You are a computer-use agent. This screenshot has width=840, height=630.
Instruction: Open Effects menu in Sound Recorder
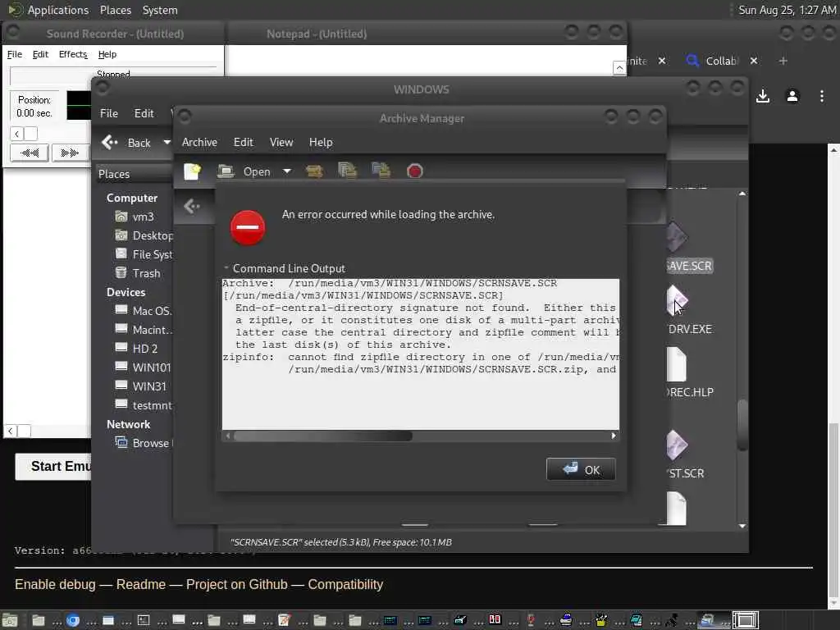point(73,54)
